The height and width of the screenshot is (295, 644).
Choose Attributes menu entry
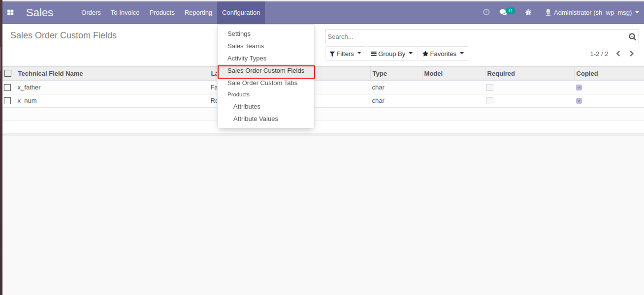(266, 106)
